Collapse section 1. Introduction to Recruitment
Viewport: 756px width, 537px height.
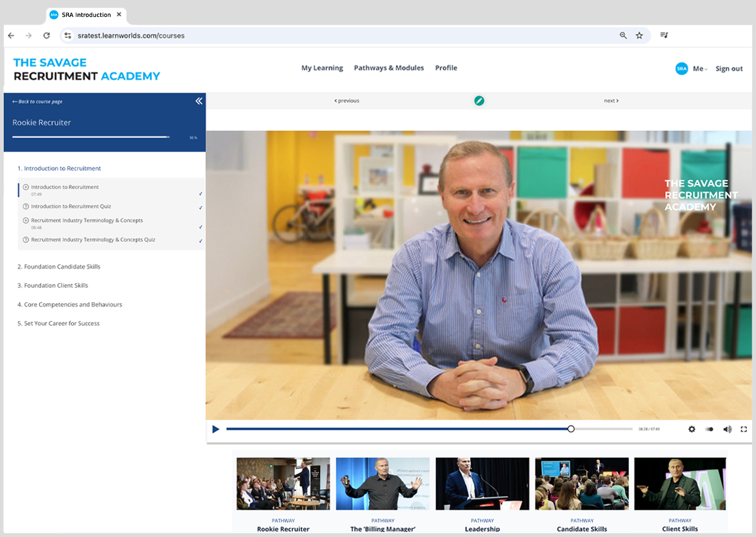[59, 169]
